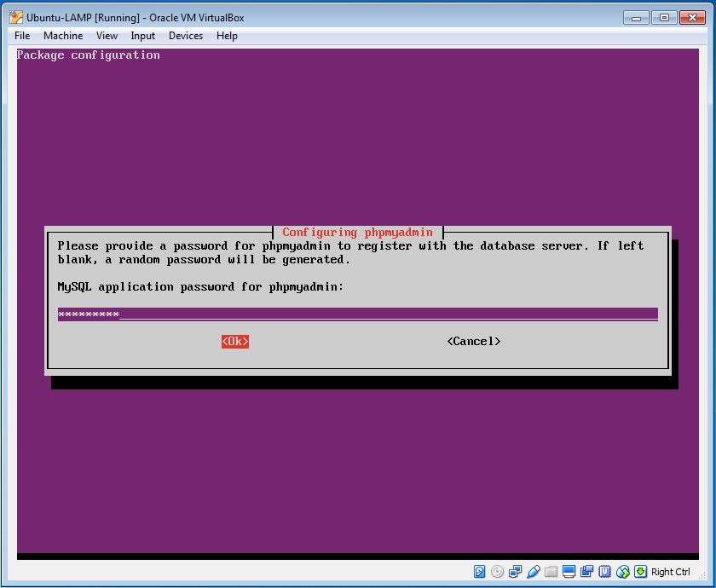The width and height of the screenshot is (716, 588).
Task: Click the optical disc status icon
Action: pos(497,571)
